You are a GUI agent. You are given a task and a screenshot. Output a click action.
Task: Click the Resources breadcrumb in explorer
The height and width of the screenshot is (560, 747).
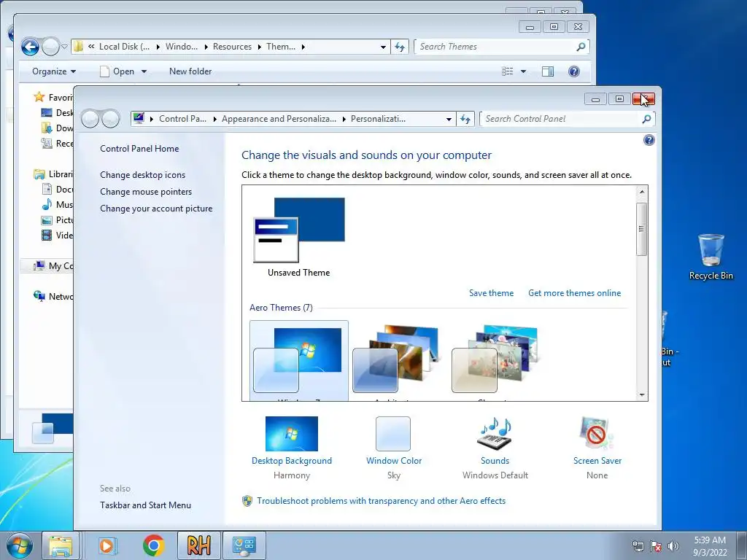(232, 47)
